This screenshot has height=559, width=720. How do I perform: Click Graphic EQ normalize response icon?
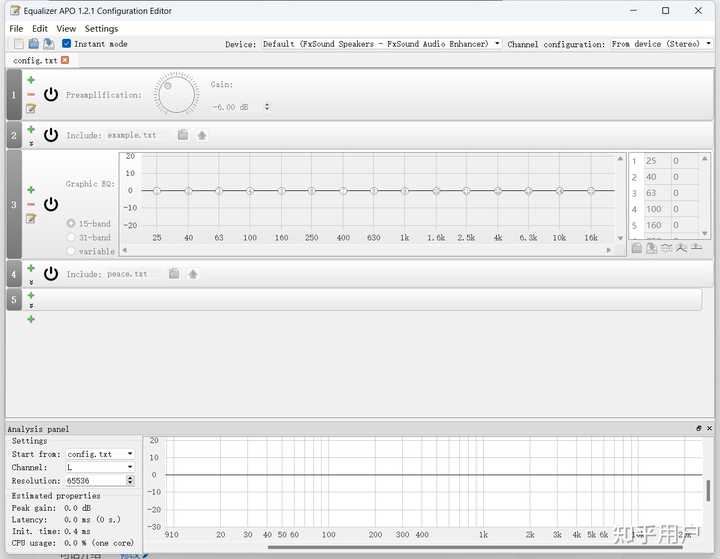click(681, 248)
